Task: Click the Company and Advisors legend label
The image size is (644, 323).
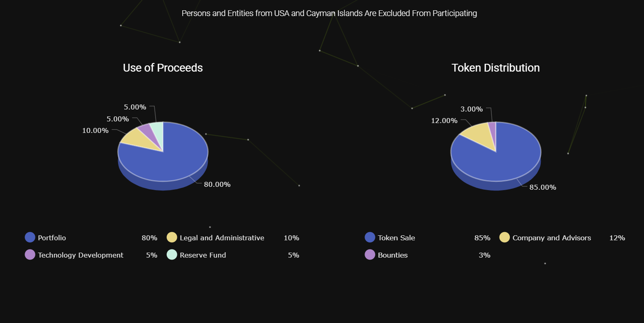Action: pos(551,238)
